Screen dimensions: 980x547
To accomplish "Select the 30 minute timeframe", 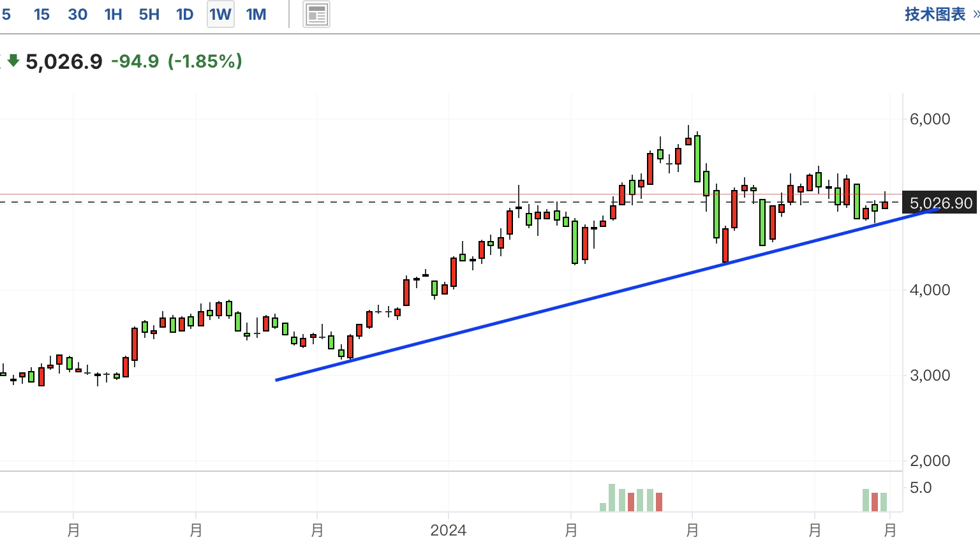I will tap(77, 14).
